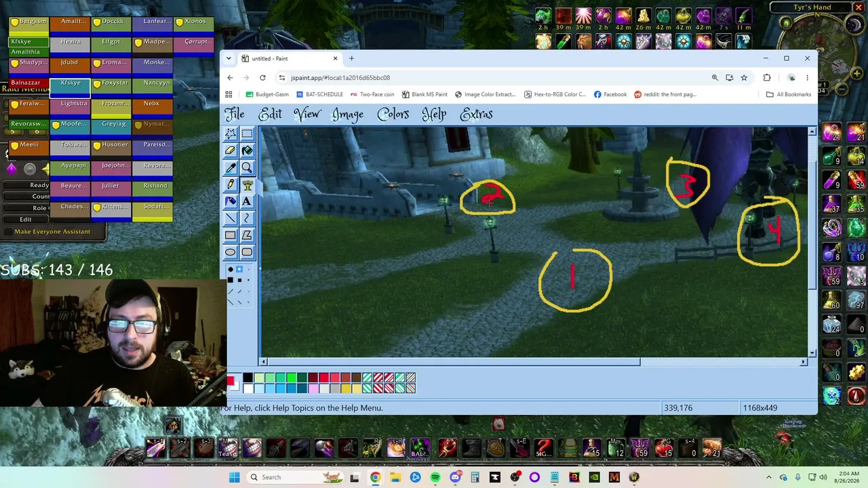This screenshot has height=488, width=868.
Task: Open the Chrome apps grid shortcut
Action: click(x=229, y=94)
